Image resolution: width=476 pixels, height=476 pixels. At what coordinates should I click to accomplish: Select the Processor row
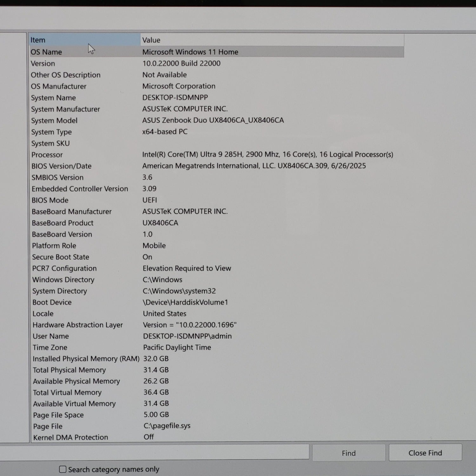[x=47, y=155]
